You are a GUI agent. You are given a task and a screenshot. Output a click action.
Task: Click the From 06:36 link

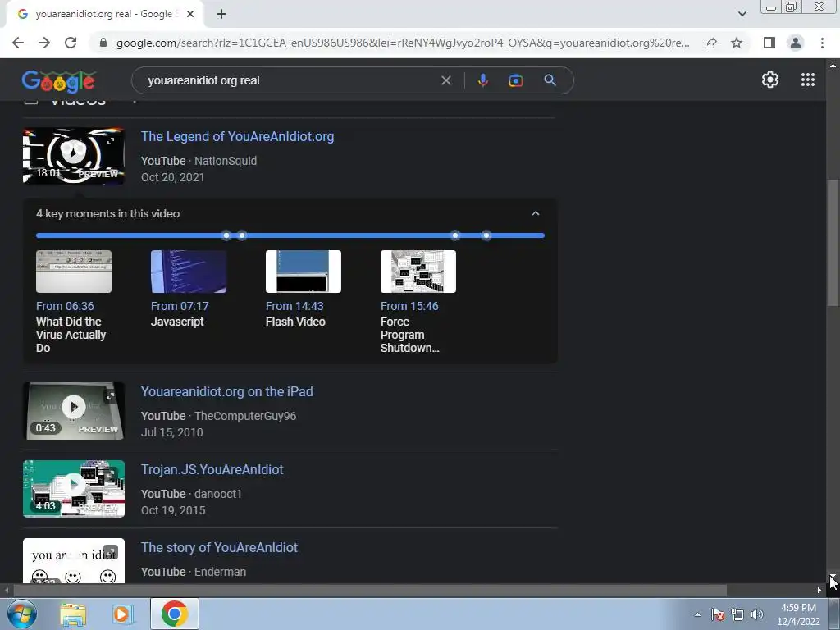click(65, 306)
